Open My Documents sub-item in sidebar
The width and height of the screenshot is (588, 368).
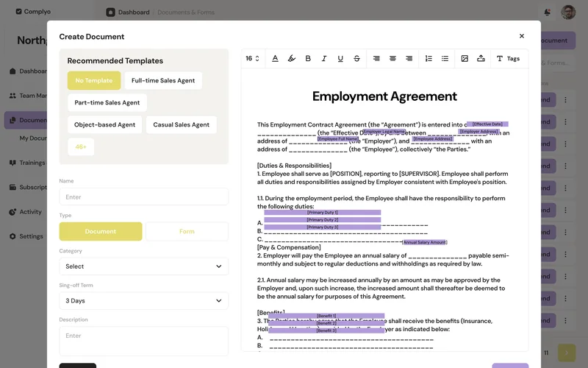pos(33,138)
